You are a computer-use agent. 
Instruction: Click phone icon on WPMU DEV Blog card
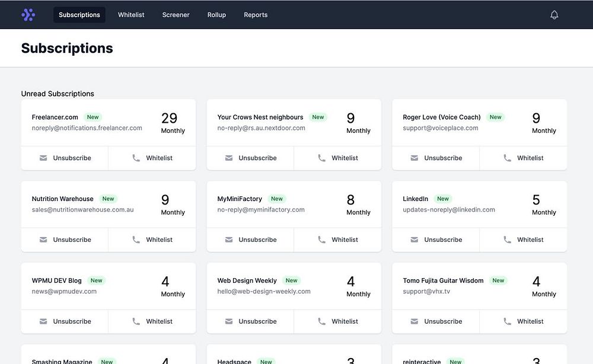coord(136,321)
